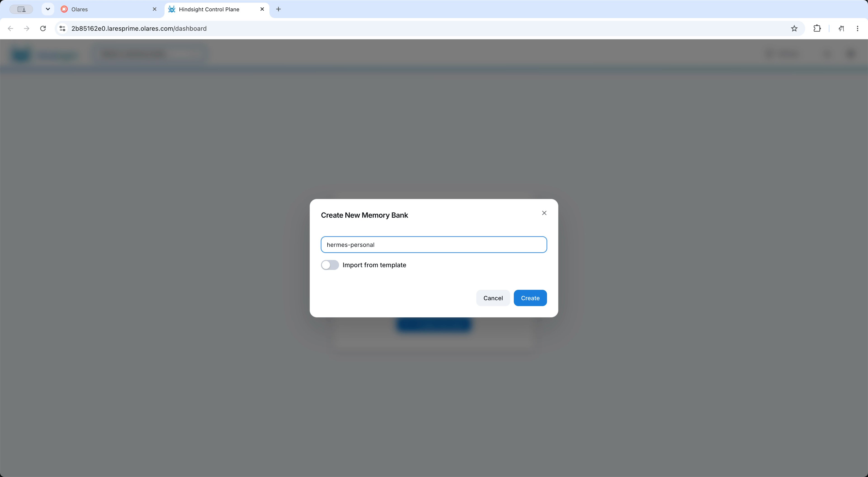The width and height of the screenshot is (868, 477).
Task: Enable the Import from template switch
Action: click(x=330, y=265)
